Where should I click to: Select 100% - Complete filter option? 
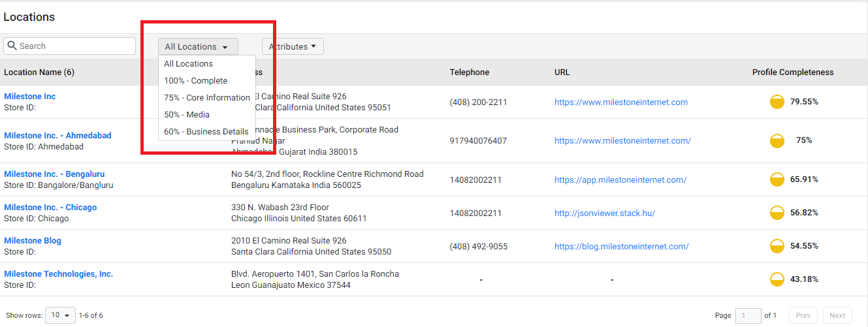tap(207, 81)
